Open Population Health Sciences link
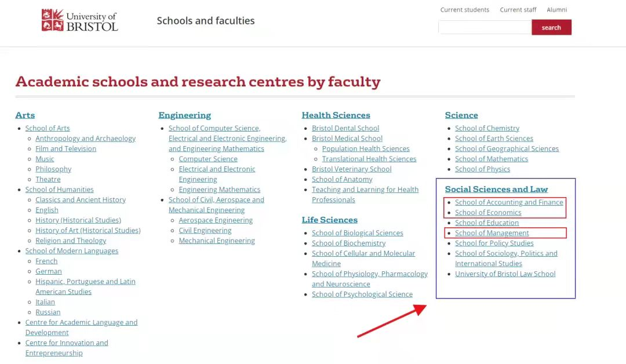Image resolution: width=626 pixels, height=364 pixels. point(366,148)
